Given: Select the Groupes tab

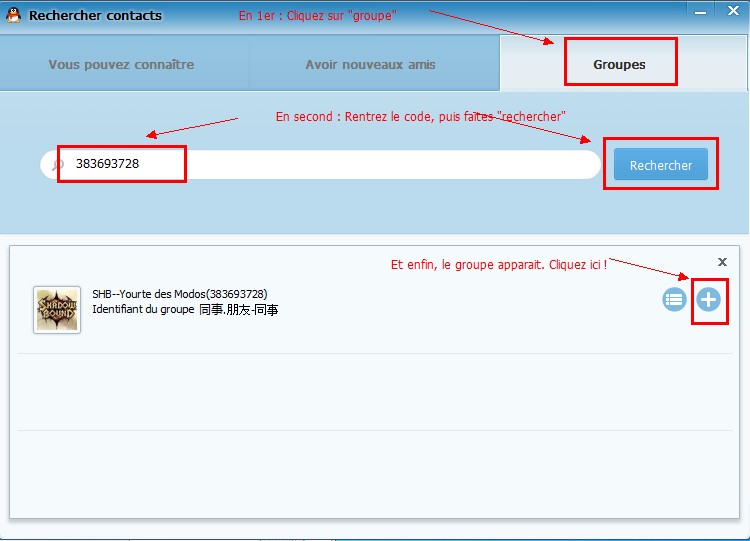Looking at the screenshot, I should pyautogui.click(x=619, y=64).
